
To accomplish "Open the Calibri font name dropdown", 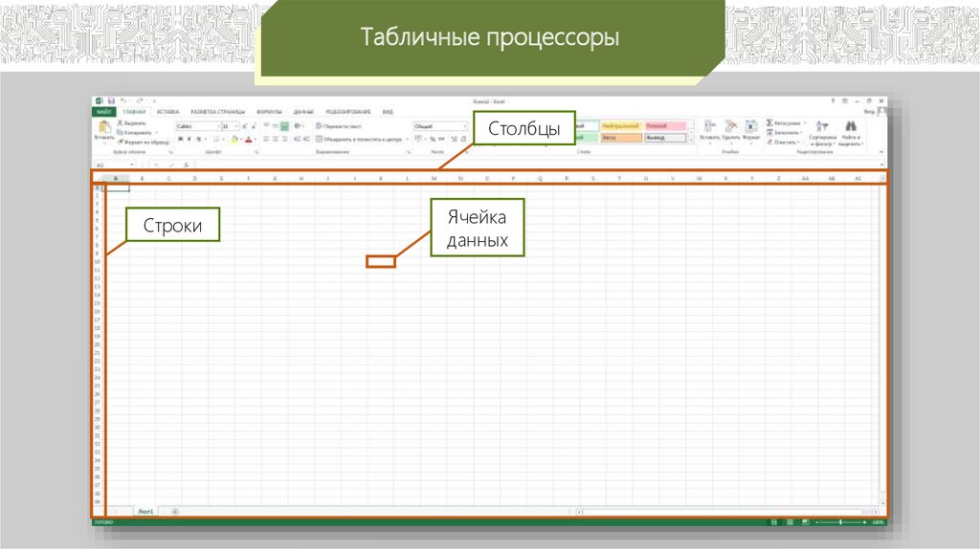I will coord(218,126).
